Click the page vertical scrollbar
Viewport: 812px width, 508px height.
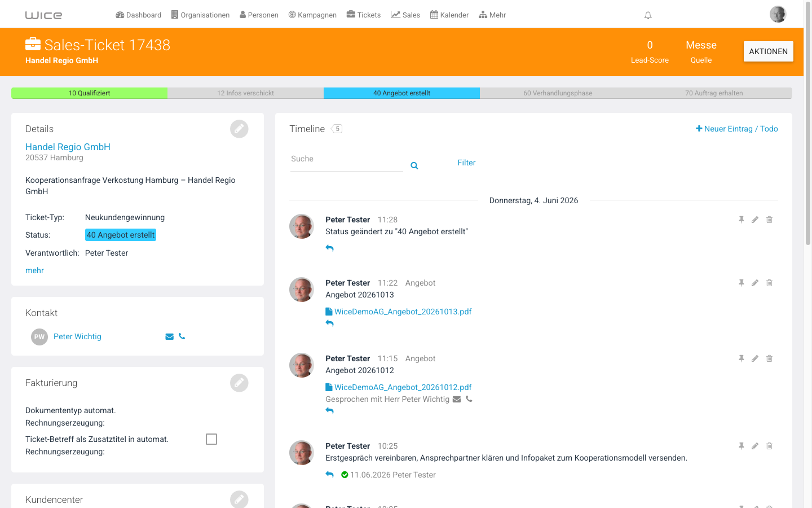(807, 124)
